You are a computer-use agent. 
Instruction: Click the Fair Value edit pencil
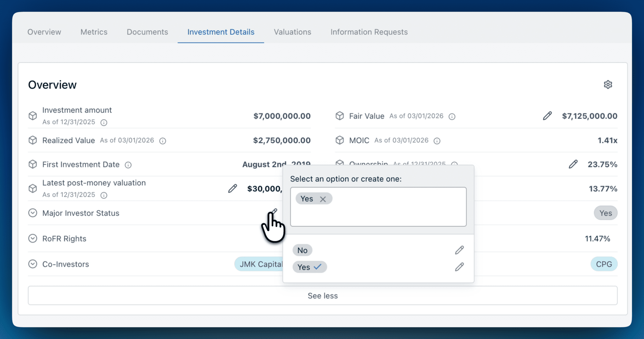(x=547, y=116)
